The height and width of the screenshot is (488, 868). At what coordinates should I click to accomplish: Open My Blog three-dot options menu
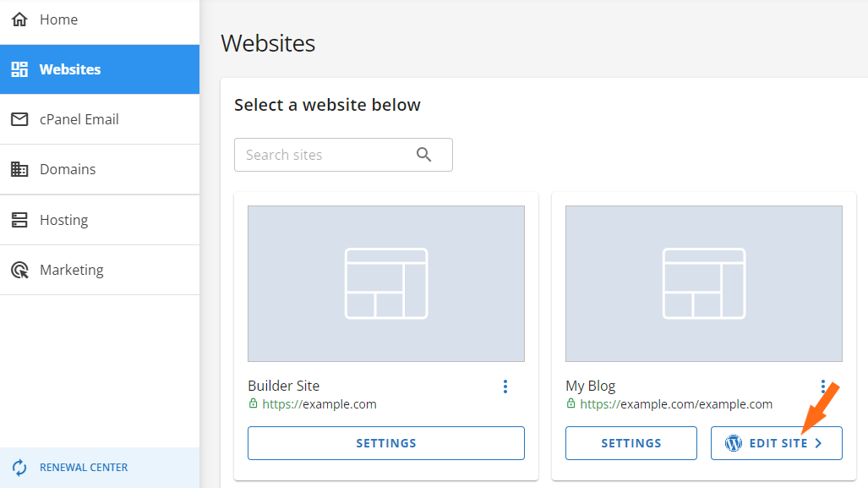point(823,386)
